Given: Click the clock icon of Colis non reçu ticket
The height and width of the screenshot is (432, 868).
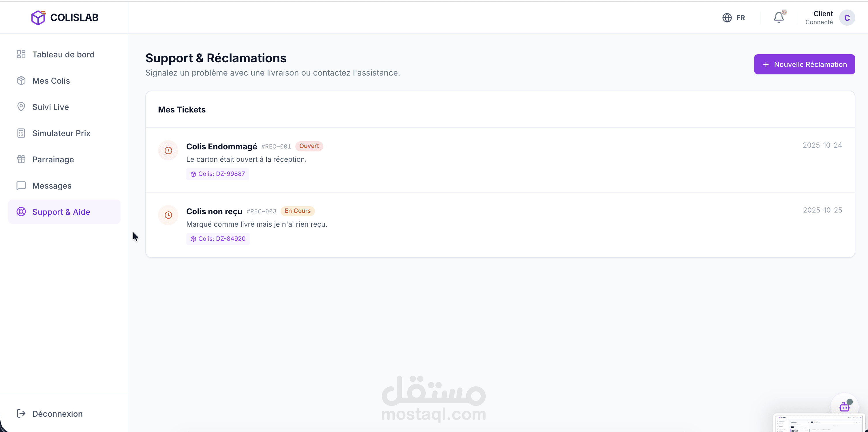Looking at the screenshot, I should pyautogui.click(x=168, y=215).
